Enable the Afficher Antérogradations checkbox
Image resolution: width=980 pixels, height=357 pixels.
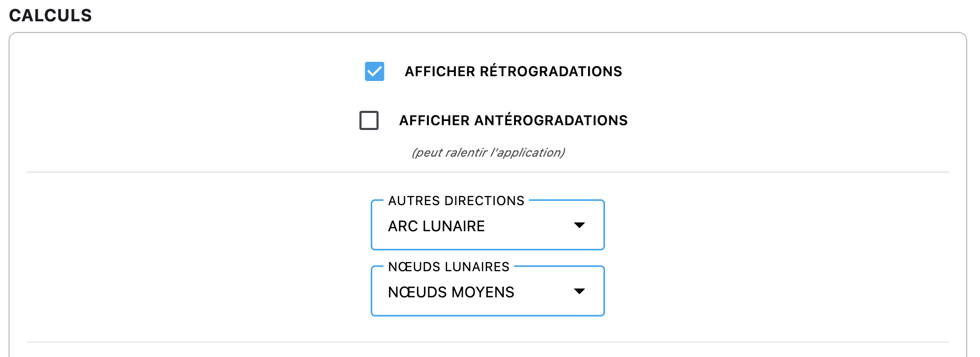[369, 120]
